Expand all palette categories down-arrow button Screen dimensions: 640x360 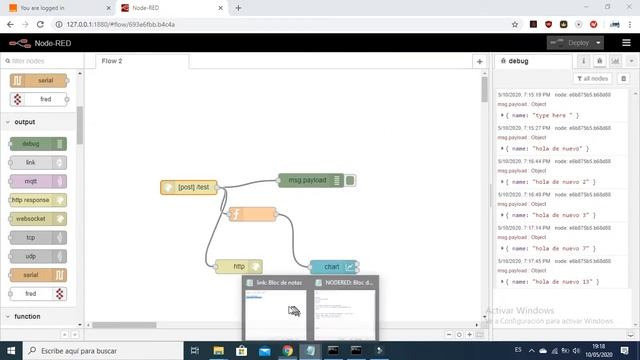pyautogui.click(x=75, y=335)
